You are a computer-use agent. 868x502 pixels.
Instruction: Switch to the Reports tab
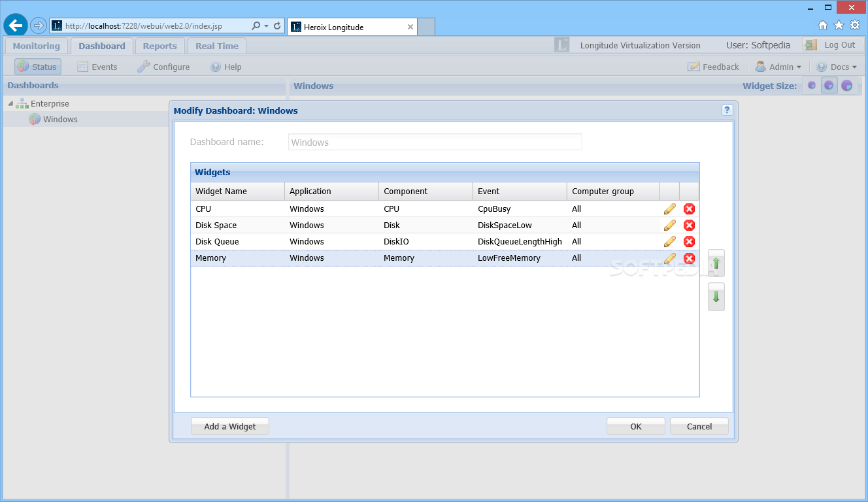tap(160, 46)
